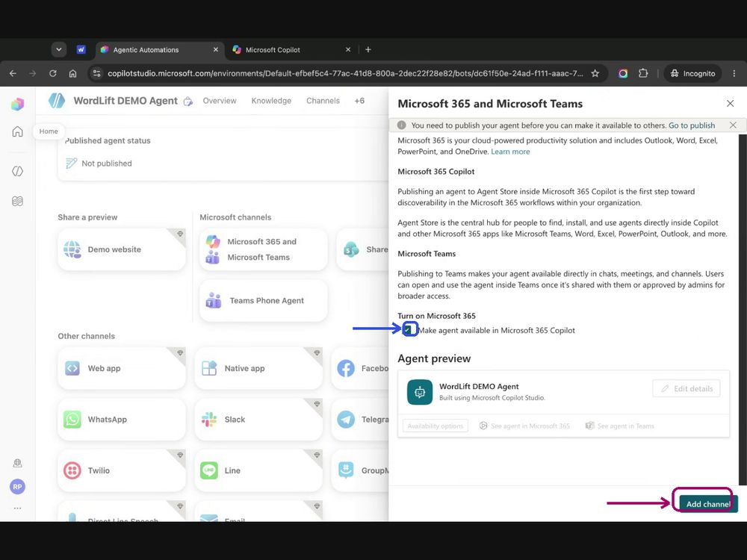The height and width of the screenshot is (560, 747).
Task: Open Agents icon in left sidebar
Action: pyautogui.click(x=17, y=171)
